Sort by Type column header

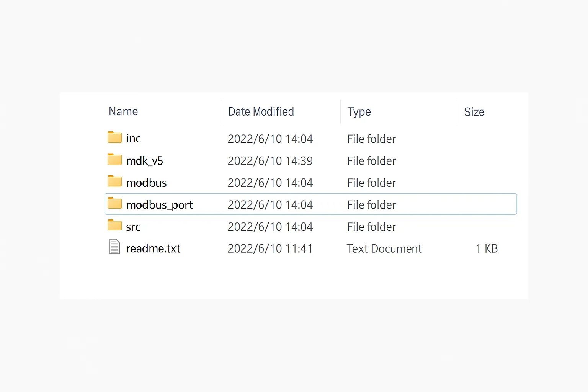point(359,112)
